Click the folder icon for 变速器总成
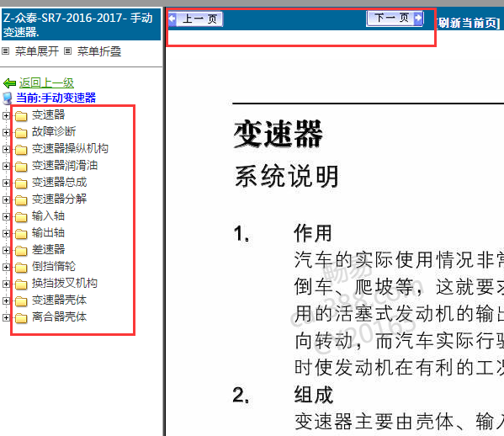504x436 pixels. pos(21,183)
